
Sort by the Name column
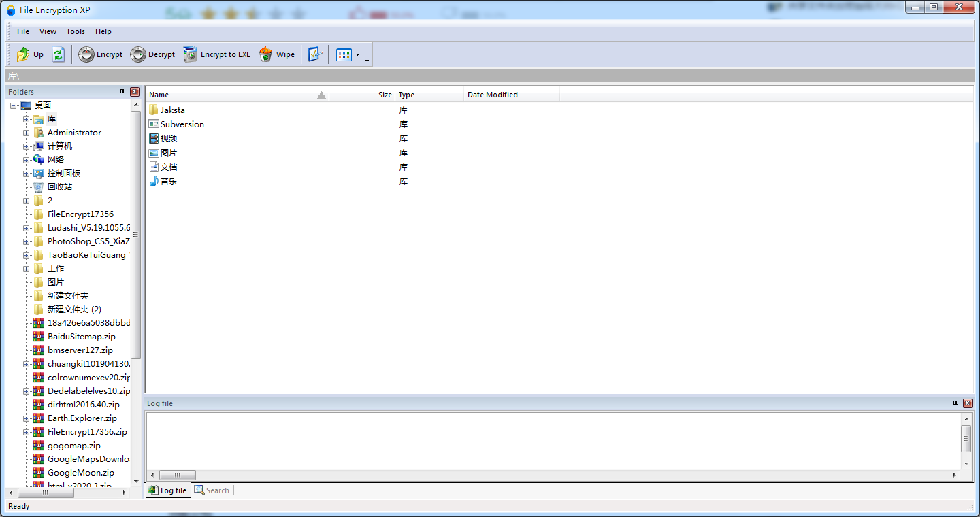[x=238, y=95]
